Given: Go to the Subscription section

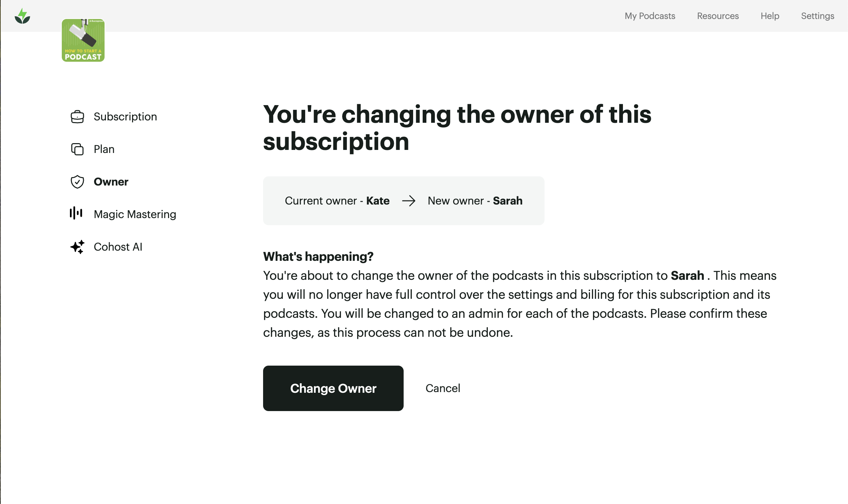Looking at the screenshot, I should tap(125, 116).
